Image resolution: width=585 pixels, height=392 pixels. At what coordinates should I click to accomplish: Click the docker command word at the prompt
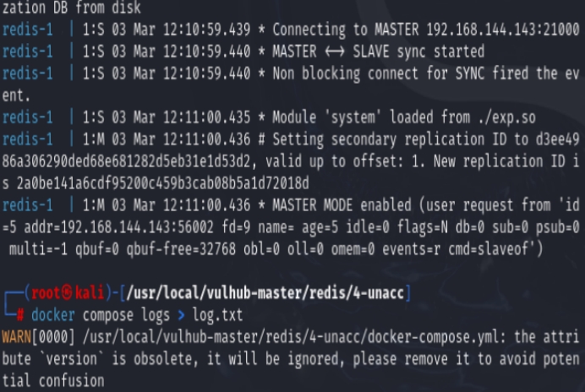click(x=53, y=315)
